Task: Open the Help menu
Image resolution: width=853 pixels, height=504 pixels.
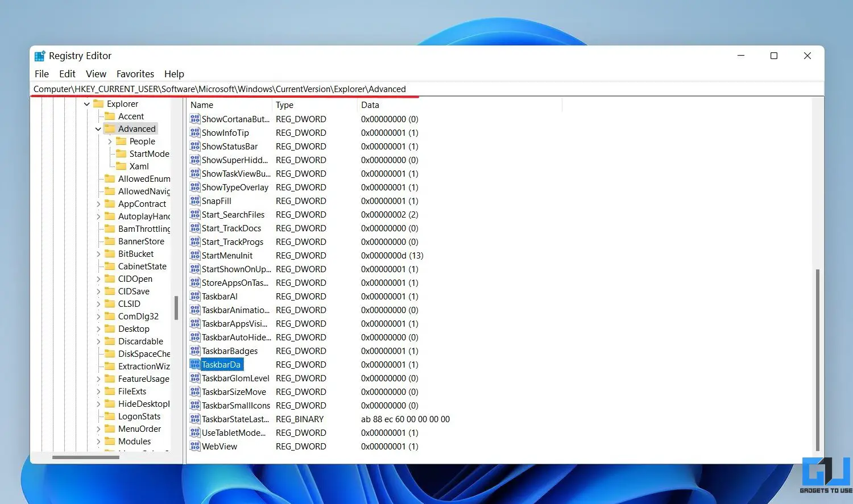Action: 174,74
